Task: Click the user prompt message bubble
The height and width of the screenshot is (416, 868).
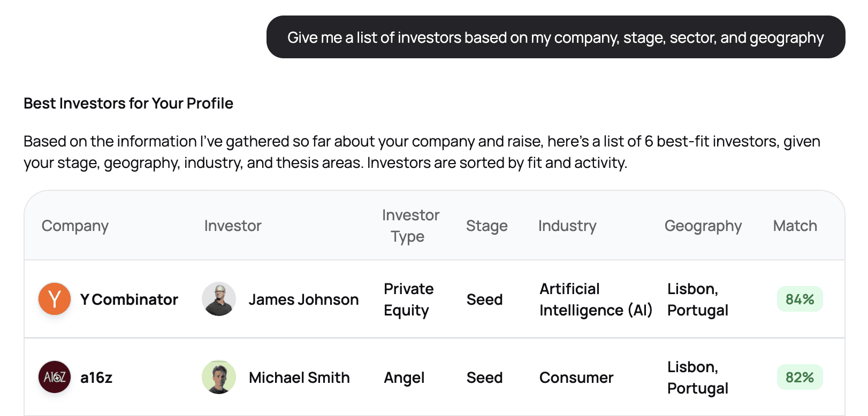Action: 555,37
